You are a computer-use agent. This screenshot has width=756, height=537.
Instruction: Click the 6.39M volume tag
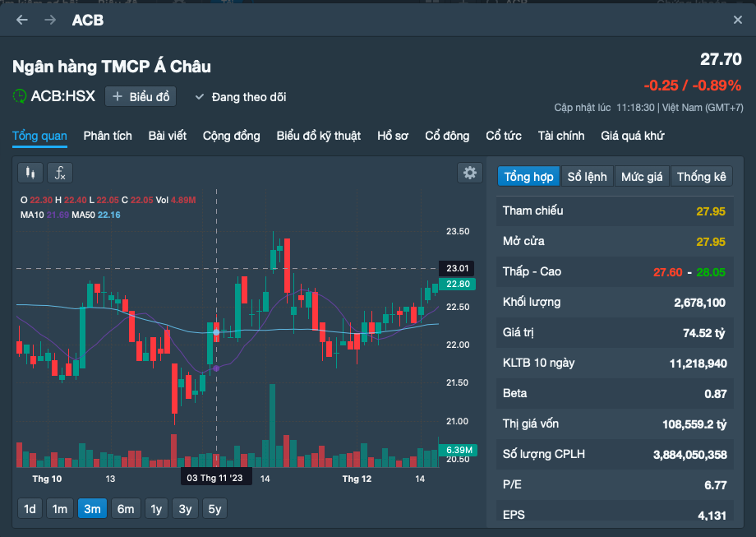coord(458,450)
